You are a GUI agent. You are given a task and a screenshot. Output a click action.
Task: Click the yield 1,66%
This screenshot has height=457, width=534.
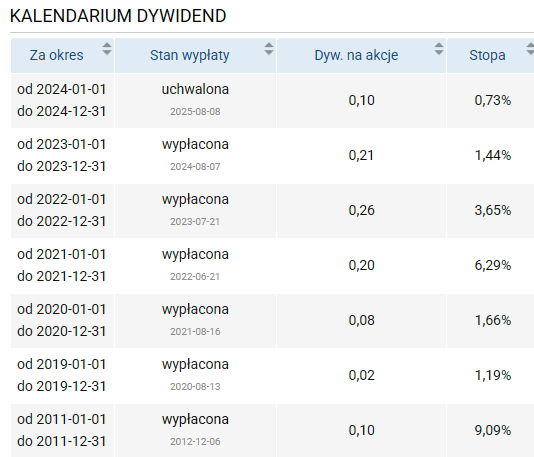pos(493,320)
